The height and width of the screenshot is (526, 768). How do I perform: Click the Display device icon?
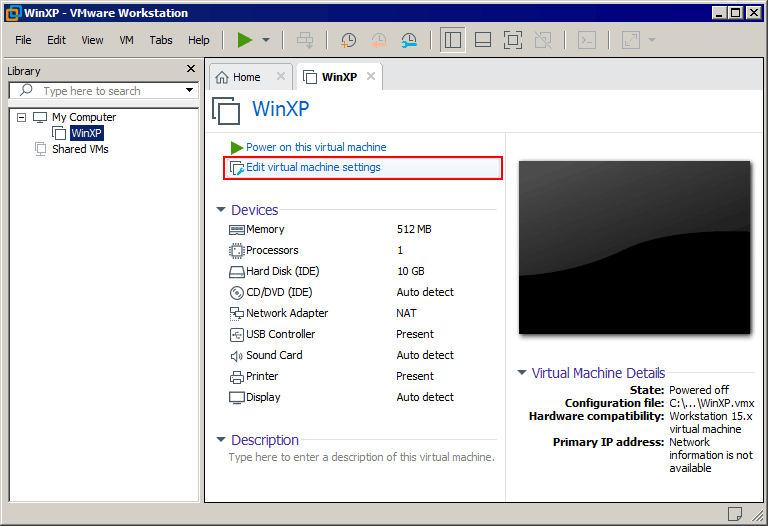[237, 398]
